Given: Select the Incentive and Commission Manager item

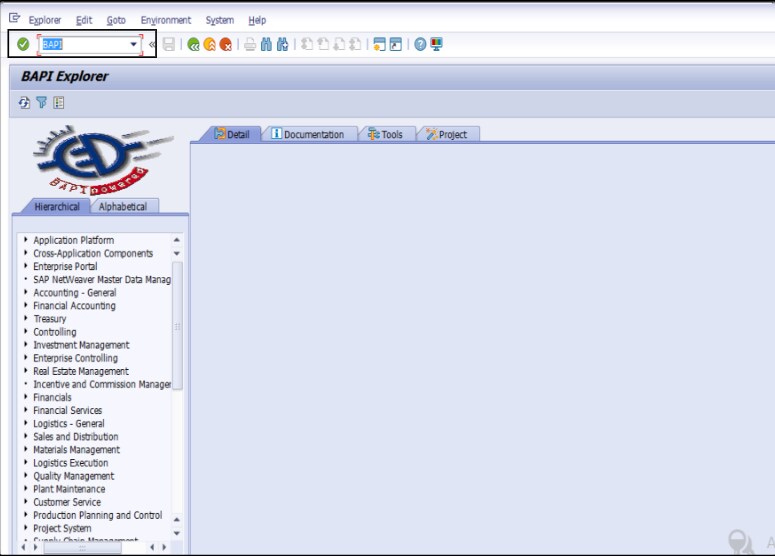Looking at the screenshot, I should click(x=102, y=384).
